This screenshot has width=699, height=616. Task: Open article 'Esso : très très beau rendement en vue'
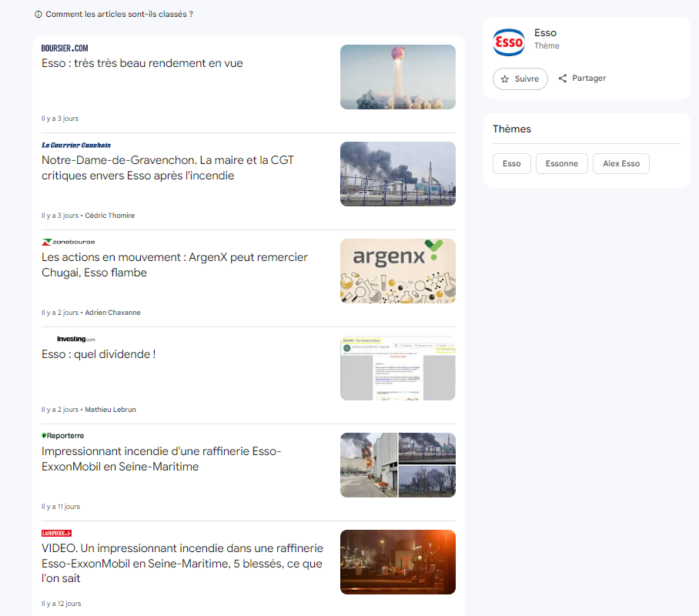tap(142, 63)
